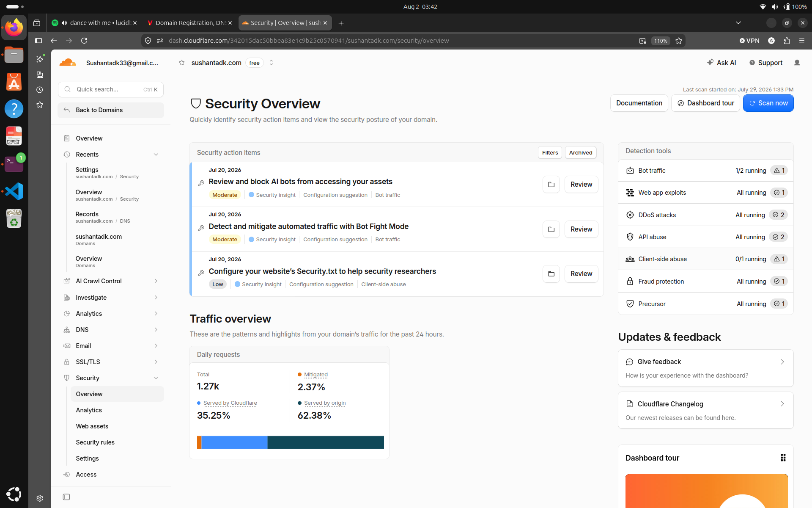812x508 pixels.
Task: Launch Visual Studio Code from the dock
Action: tap(14, 191)
